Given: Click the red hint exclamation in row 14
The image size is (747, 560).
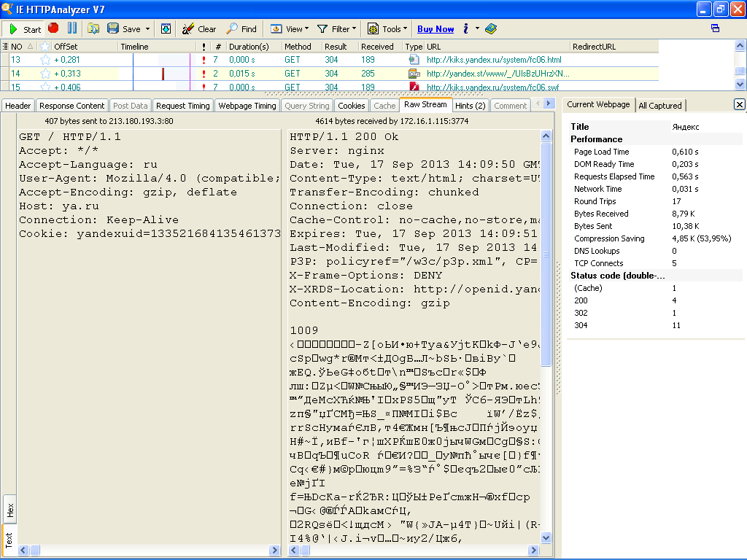Looking at the screenshot, I should (204, 74).
